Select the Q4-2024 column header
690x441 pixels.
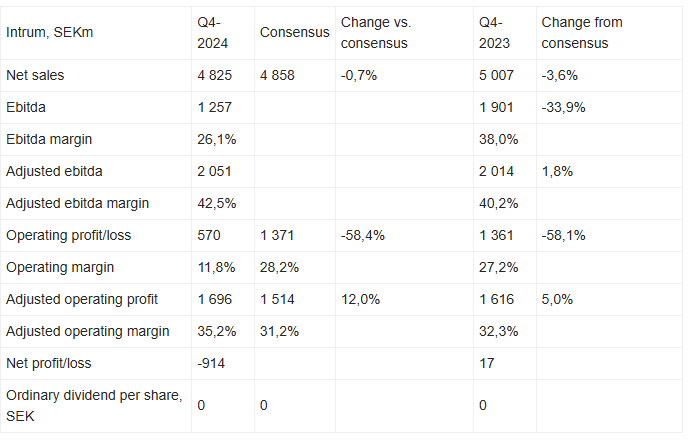pos(213,32)
